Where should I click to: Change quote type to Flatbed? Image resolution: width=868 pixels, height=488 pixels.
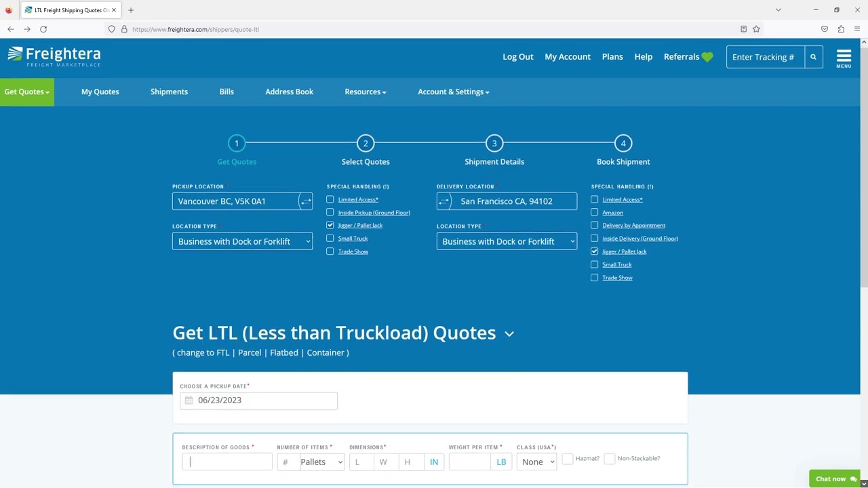coord(284,352)
